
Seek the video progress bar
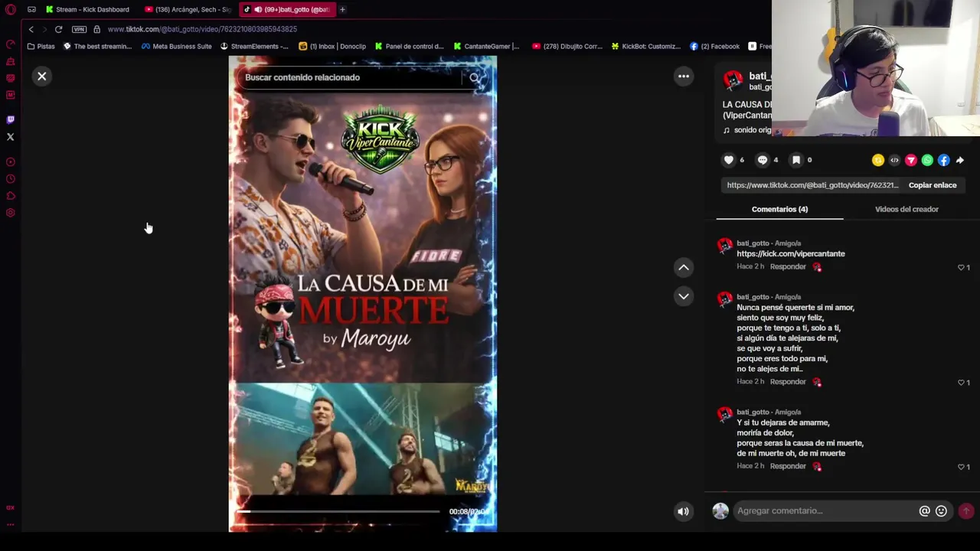tap(339, 511)
